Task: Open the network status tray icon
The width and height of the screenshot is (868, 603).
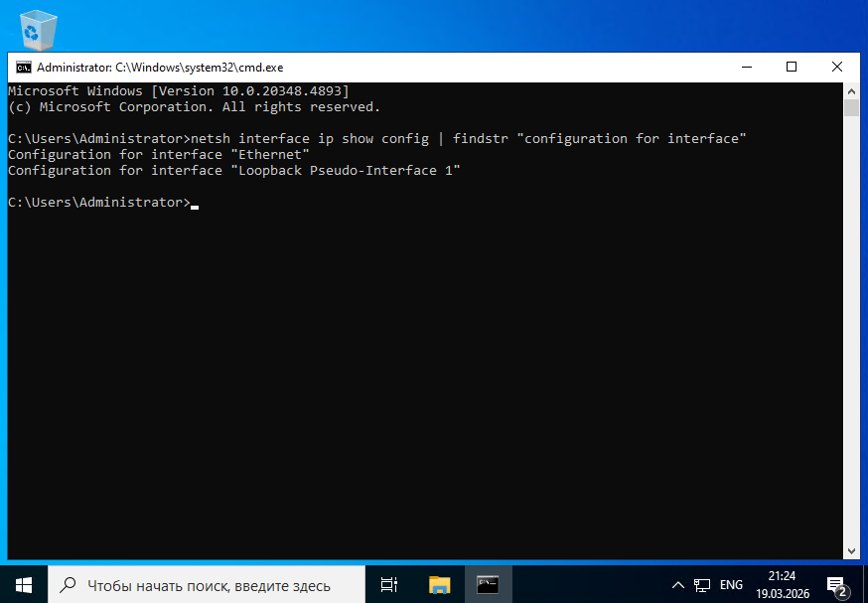Action: click(702, 585)
